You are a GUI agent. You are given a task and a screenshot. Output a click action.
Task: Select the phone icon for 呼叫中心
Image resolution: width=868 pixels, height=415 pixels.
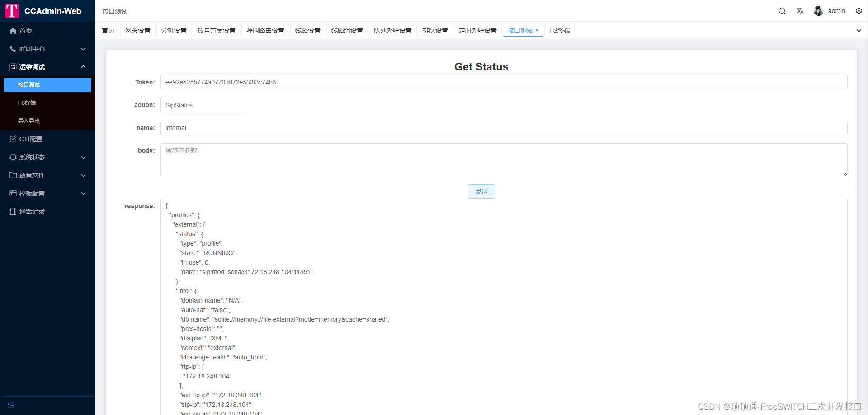coord(13,49)
